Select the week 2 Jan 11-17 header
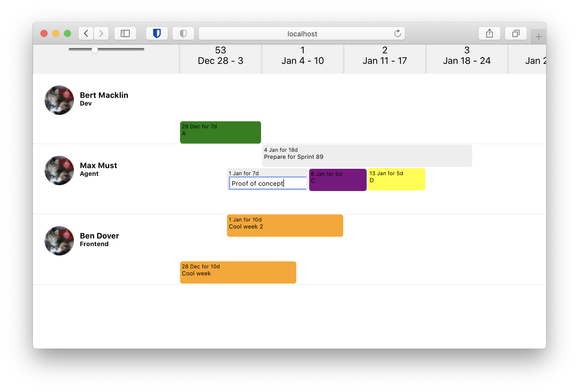This screenshot has height=392, width=579. 385,56
